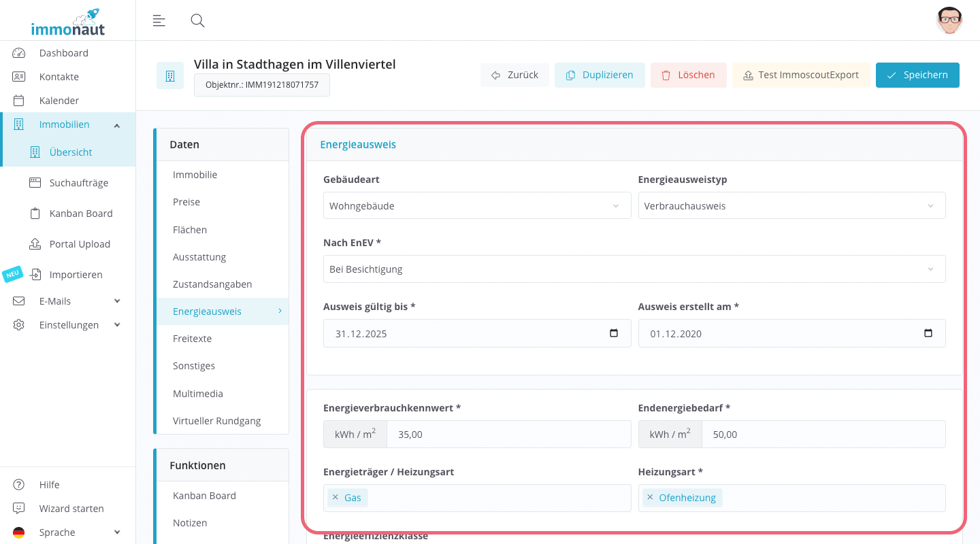Open Suchaufträge in the sidebar
Screen dimensions: 980x544
79,183
